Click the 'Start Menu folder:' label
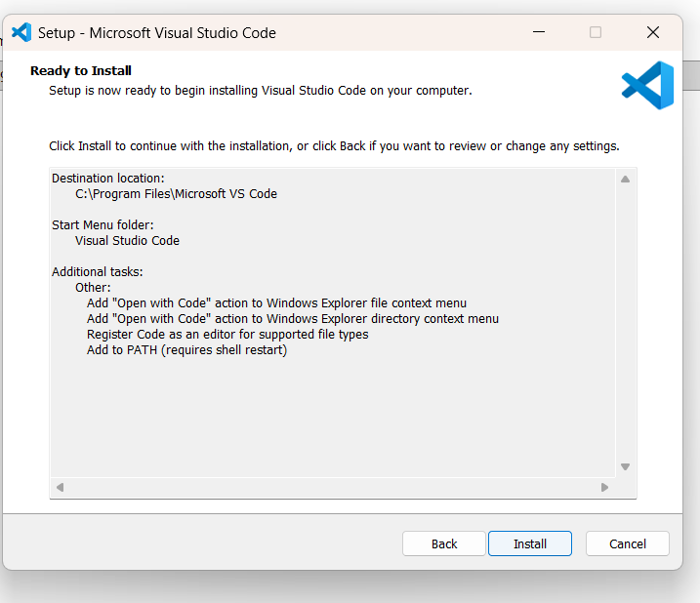 pos(103,225)
